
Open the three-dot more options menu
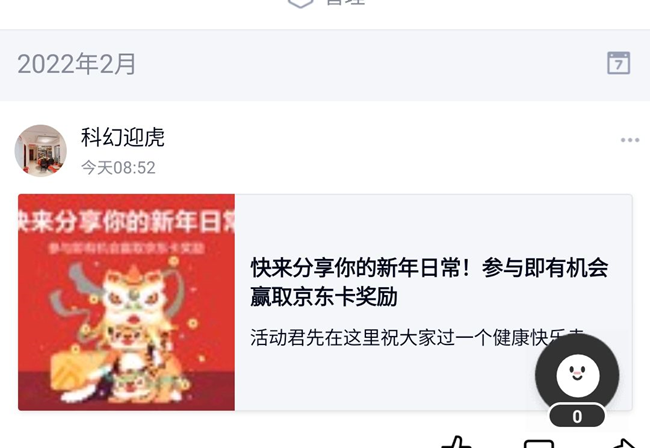coord(630,140)
